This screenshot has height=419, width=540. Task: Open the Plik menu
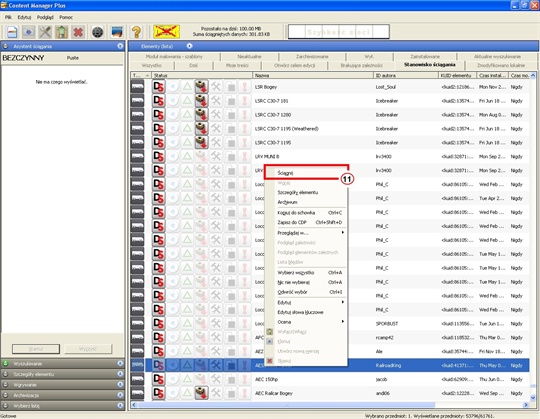[8, 17]
